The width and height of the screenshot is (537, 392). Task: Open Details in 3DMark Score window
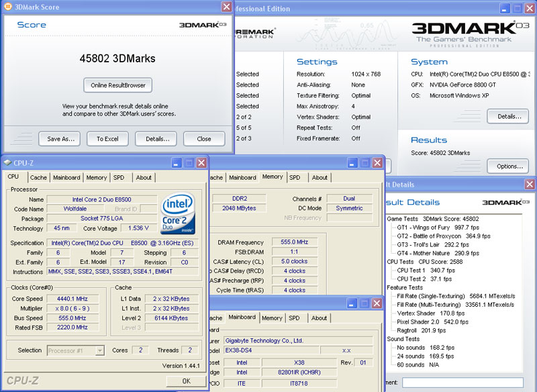click(156, 139)
